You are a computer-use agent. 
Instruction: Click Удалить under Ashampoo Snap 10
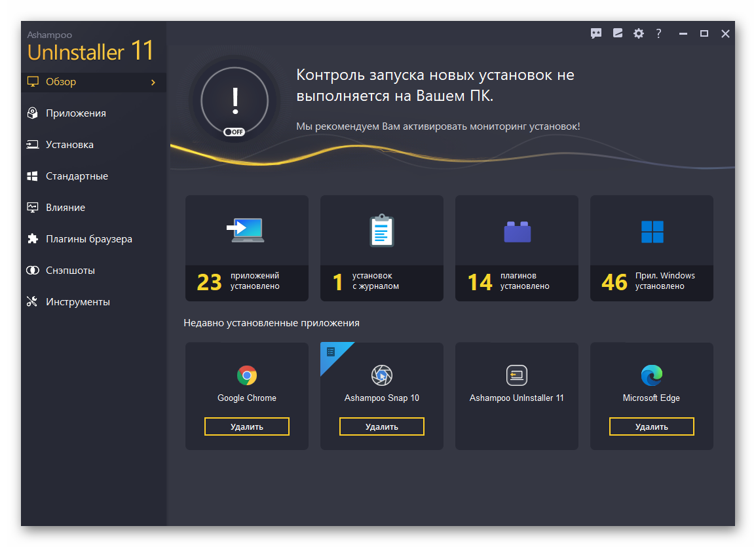point(382,426)
